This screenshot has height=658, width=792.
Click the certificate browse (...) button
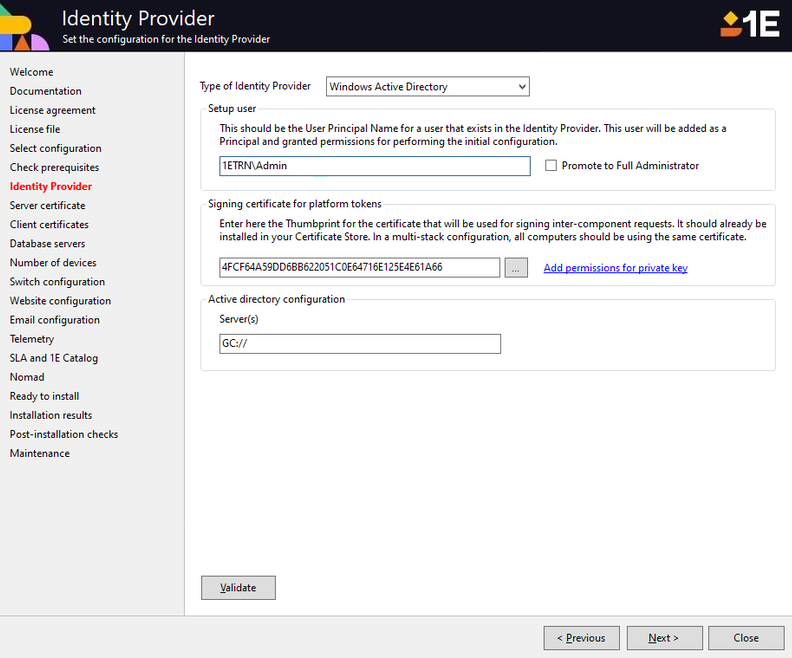[x=516, y=268]
